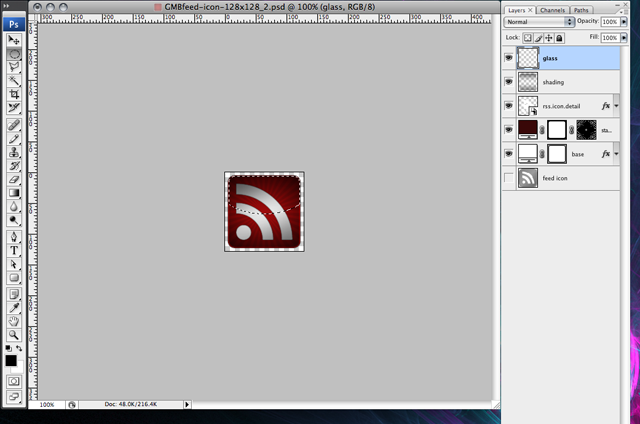Select the Eraser tool

14,179
